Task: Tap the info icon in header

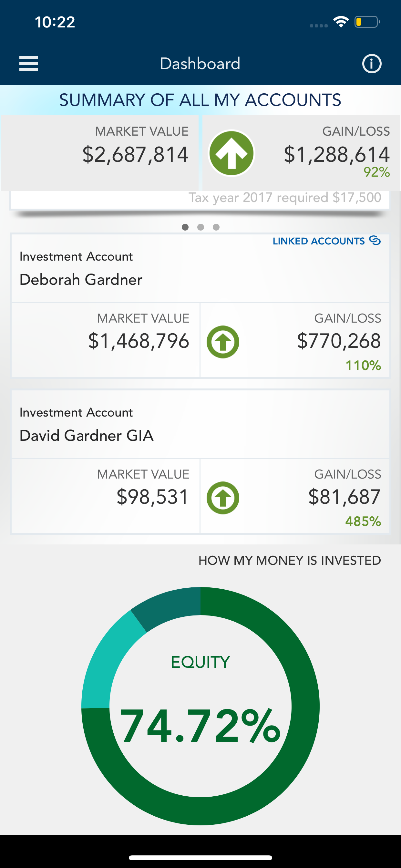Action: pyautogui.click(x=372, y=64)
